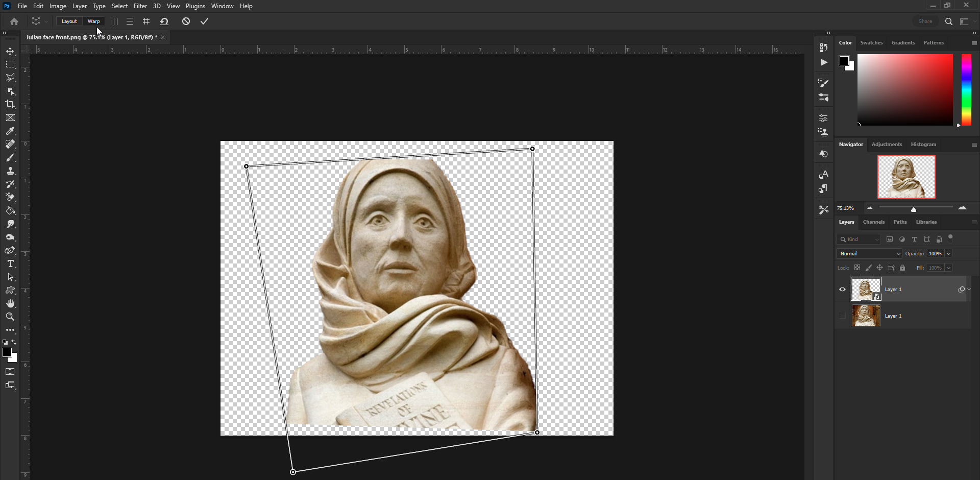Commit the warp transform with the checkmark
The height and width of the screenshot is (480, 980).
click(204, 21)
